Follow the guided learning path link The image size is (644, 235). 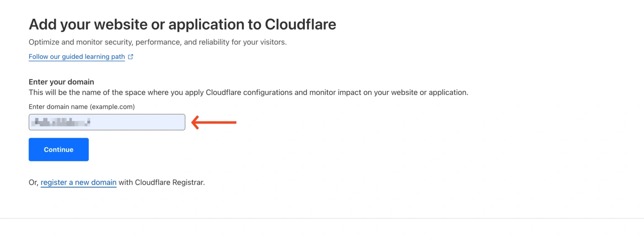point(77,57)
